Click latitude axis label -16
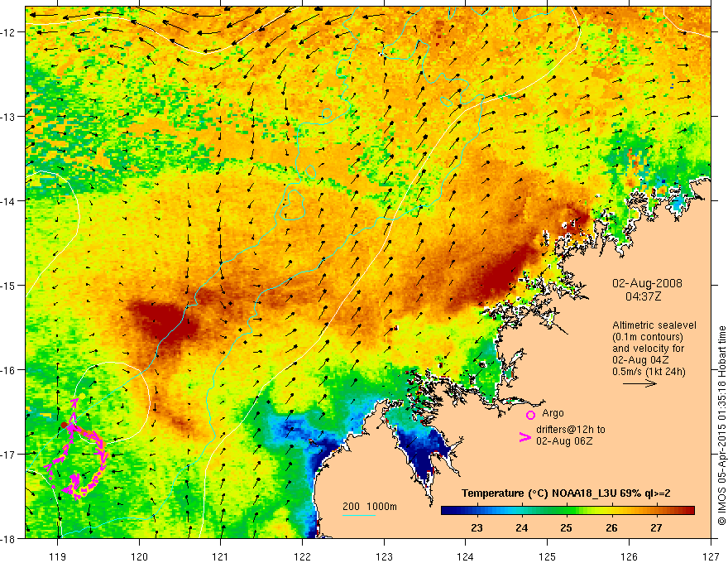 click(x=9, y=370)
